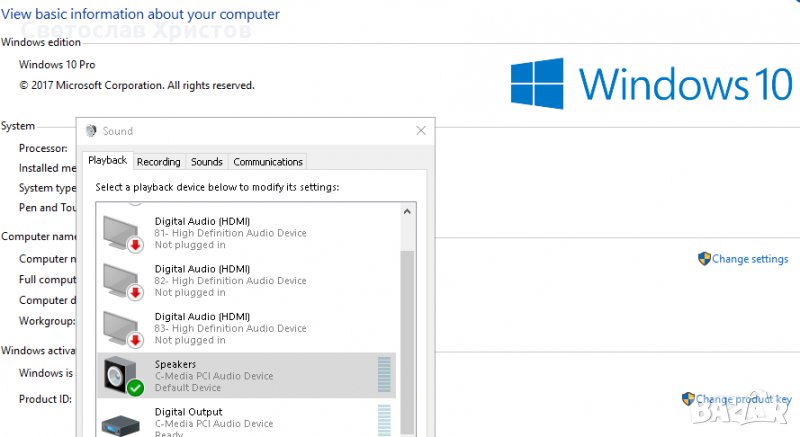Follow the Change product key link

742,399
